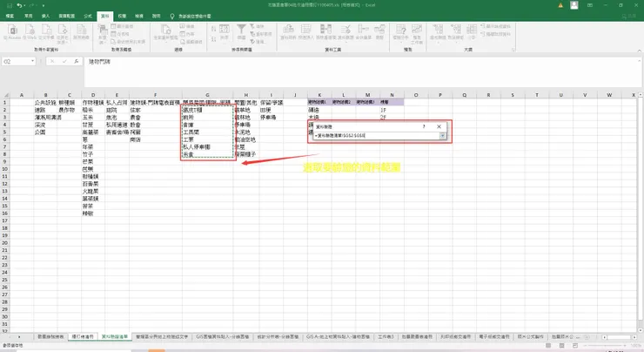Select the cell containing 1F
This screenshot has height=352, width=644.
392,110
